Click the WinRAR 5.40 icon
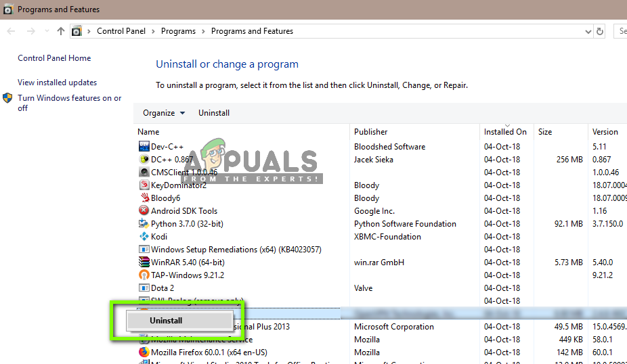This screenshot has width=627, height=364. tap(144, 262)
